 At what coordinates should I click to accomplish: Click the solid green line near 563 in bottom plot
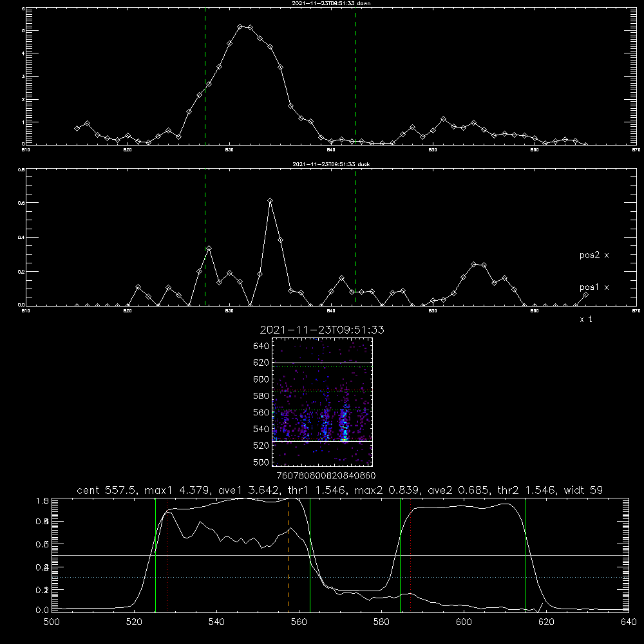[310, 554]
